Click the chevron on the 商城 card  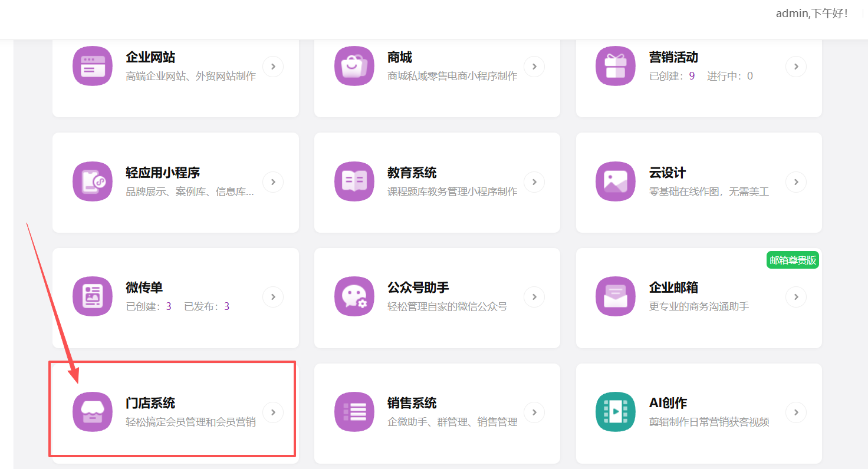534,67
